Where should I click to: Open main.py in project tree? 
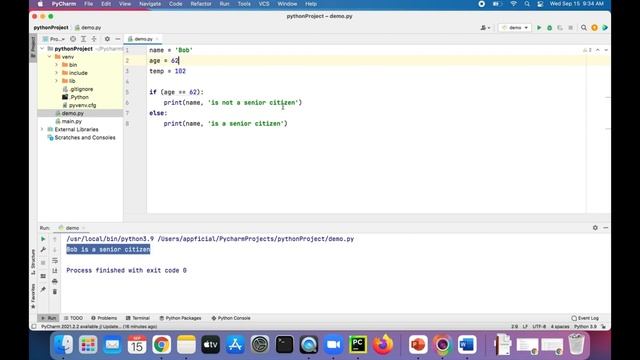68,121
